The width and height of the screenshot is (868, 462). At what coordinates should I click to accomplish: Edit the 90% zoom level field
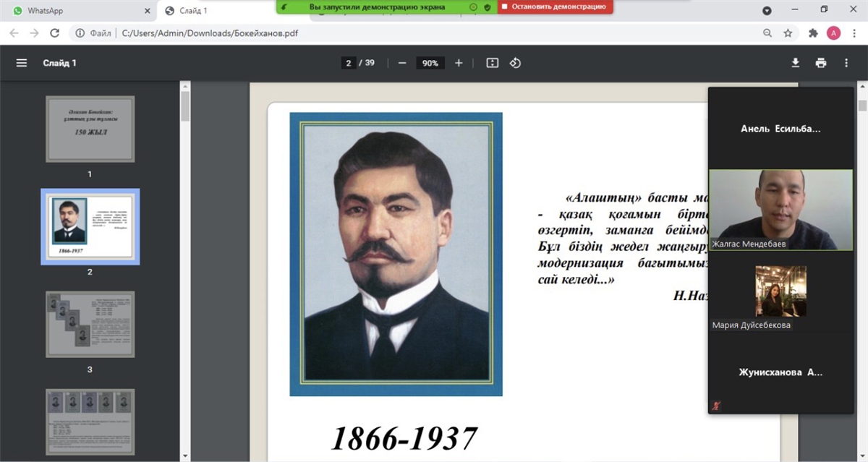coord(430,63)
